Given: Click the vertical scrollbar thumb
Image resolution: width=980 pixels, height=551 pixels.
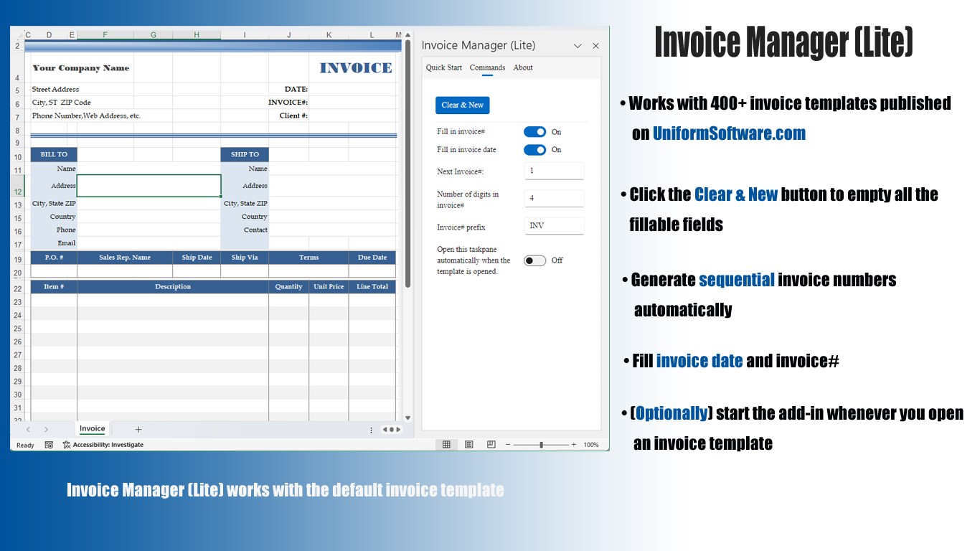Looking at the screenshot, I should coord(407,164).
